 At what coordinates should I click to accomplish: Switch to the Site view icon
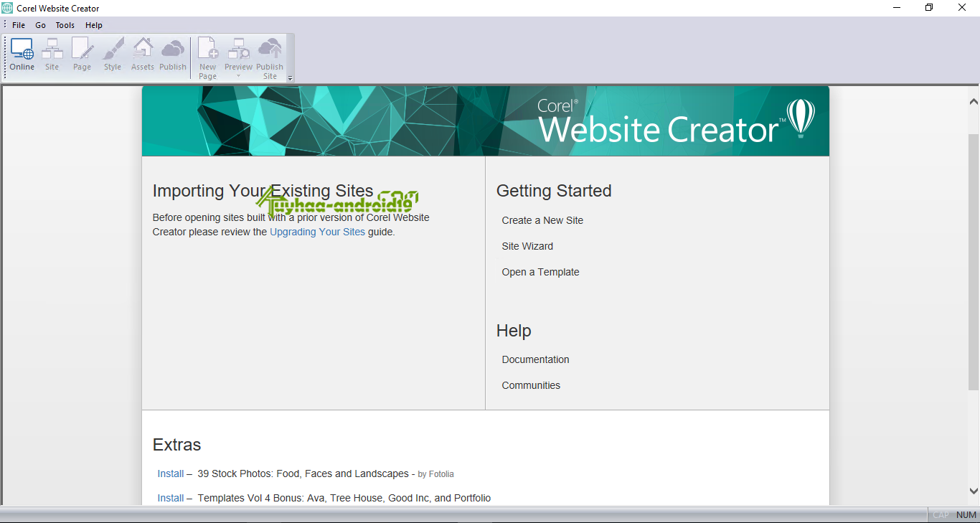(52, 55)
